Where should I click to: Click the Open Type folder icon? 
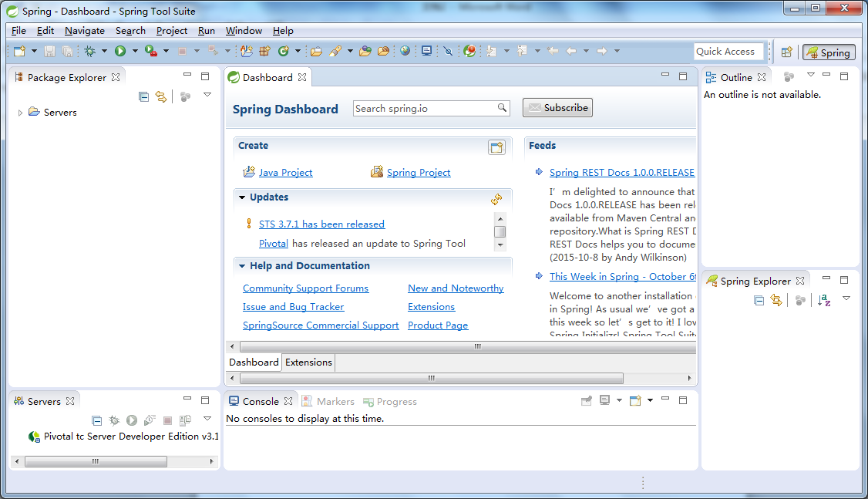[x=316, y=52]
